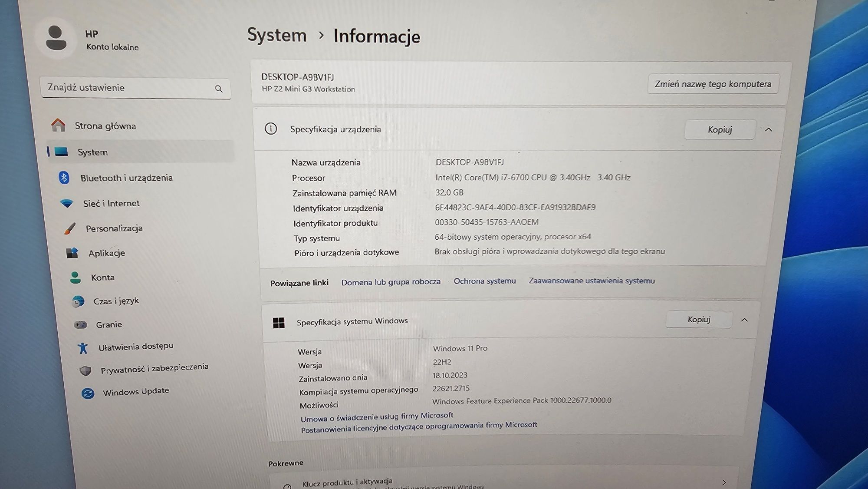Click HP Z2 Mini G3 Workstation text

(x=308, y=89)
